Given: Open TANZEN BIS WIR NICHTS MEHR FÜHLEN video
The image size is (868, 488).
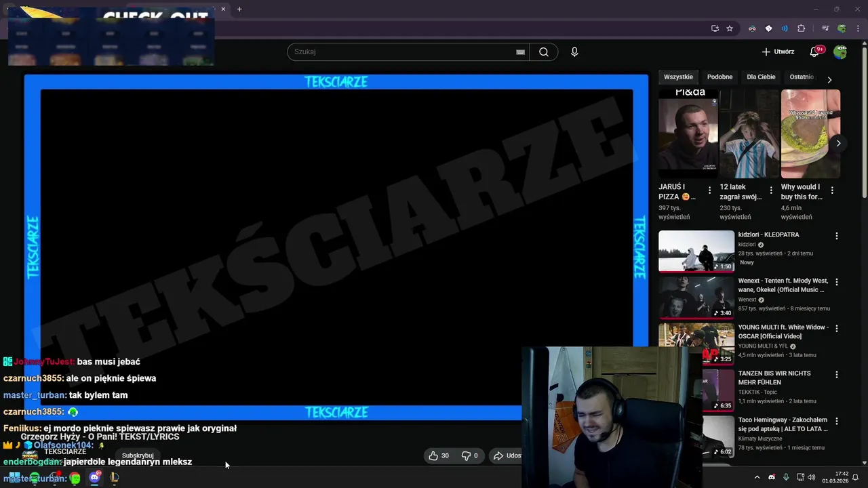Looking at the screenshot, I should coord(774,378).
